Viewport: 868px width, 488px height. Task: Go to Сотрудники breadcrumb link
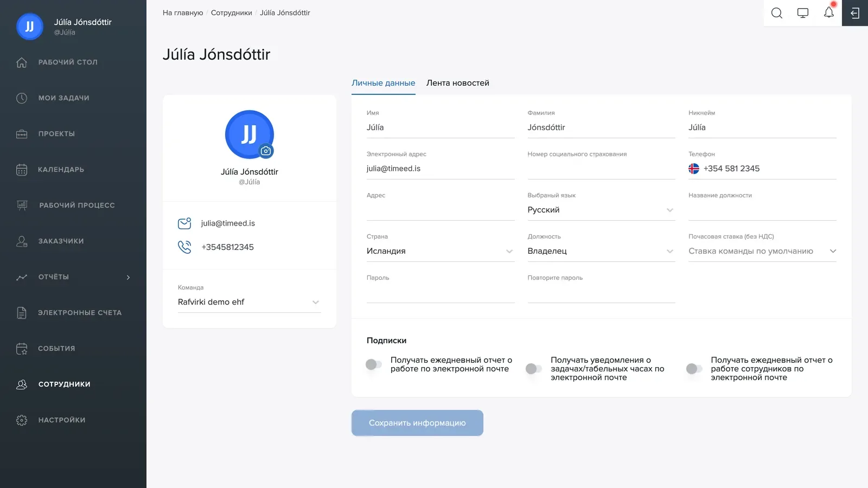click(232, 12)
